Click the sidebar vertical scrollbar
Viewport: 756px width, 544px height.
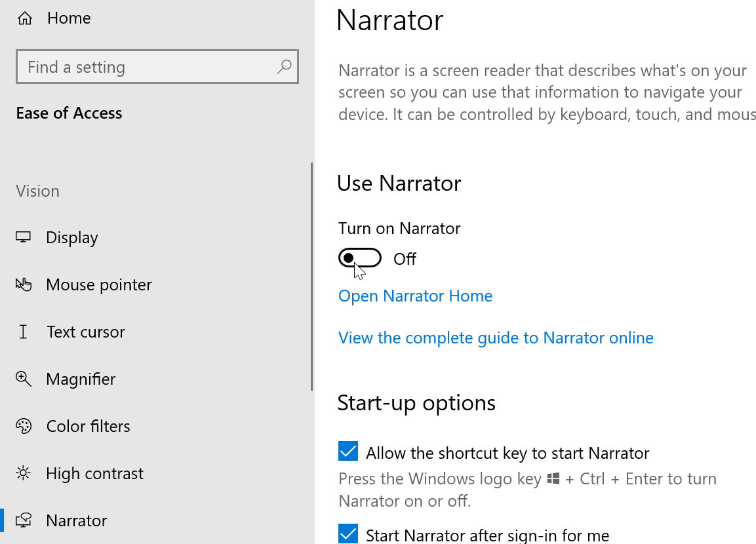[312, 277]
